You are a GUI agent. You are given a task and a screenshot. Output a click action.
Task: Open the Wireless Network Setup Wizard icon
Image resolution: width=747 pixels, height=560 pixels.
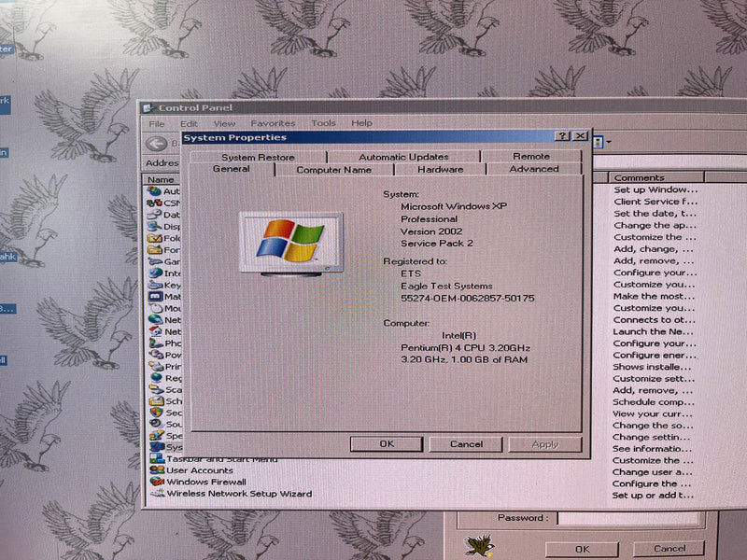(156, 494)
